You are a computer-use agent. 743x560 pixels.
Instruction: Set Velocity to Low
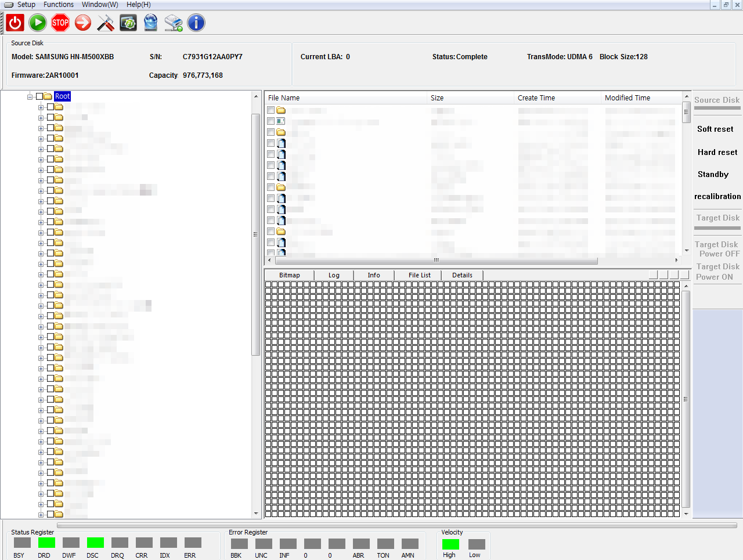pos(475,544)
